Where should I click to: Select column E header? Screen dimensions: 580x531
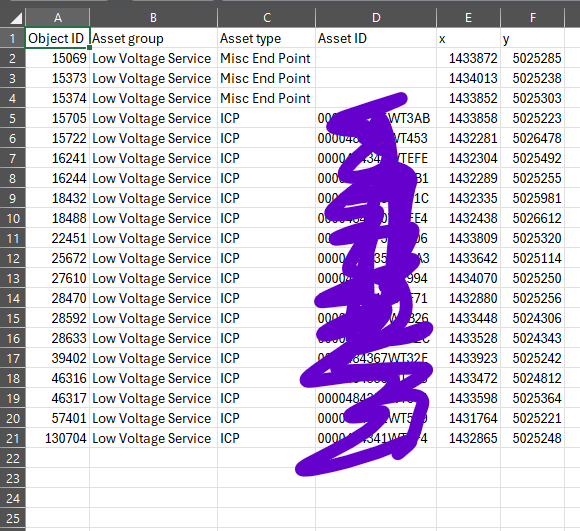468,17
